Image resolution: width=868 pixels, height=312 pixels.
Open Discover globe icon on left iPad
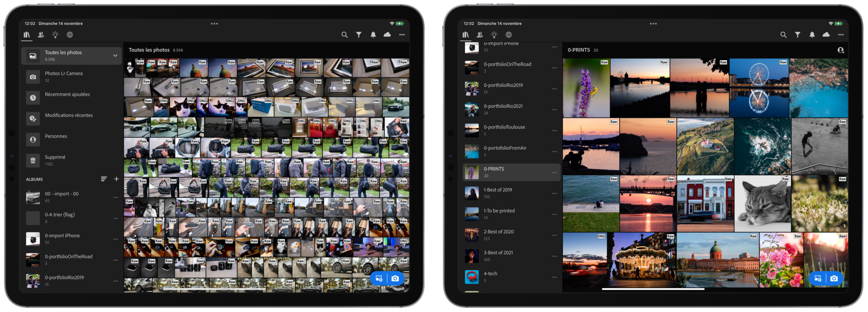tap(70, 35)
